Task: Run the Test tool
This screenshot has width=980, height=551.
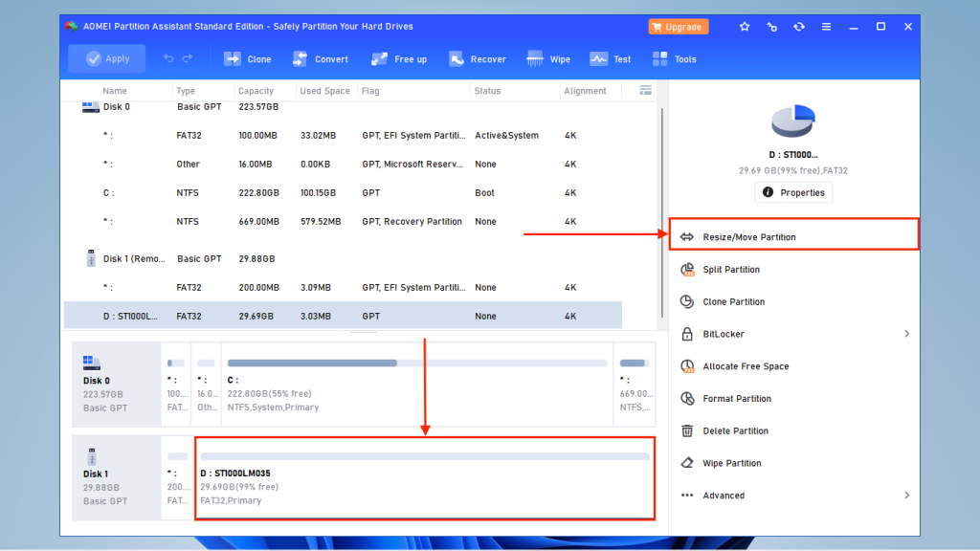Action: (611, 58)
